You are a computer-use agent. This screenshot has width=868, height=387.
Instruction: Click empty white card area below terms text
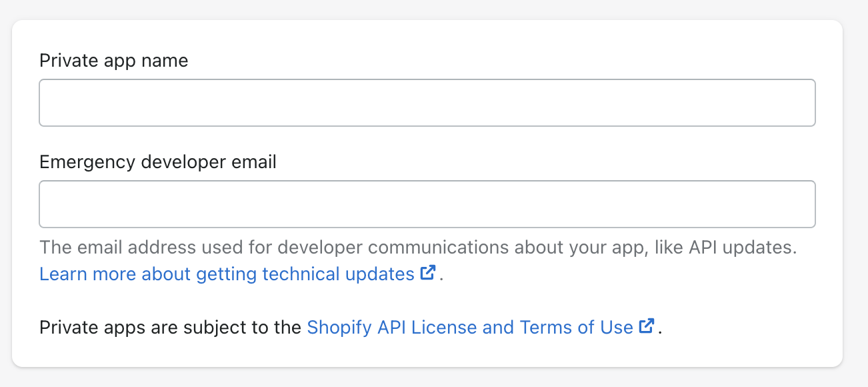427,353
